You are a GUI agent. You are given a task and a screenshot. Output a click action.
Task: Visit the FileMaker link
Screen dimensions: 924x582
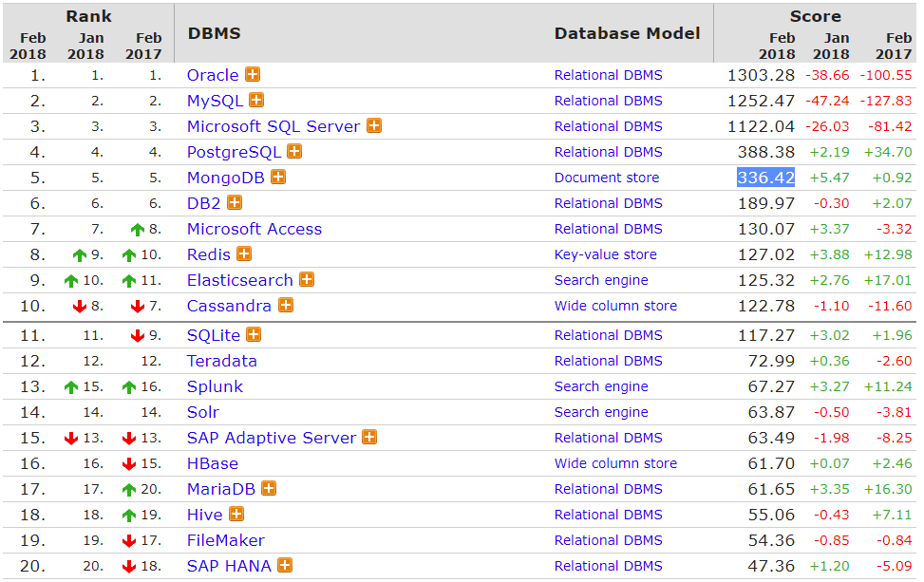click(x=226, y=540)
